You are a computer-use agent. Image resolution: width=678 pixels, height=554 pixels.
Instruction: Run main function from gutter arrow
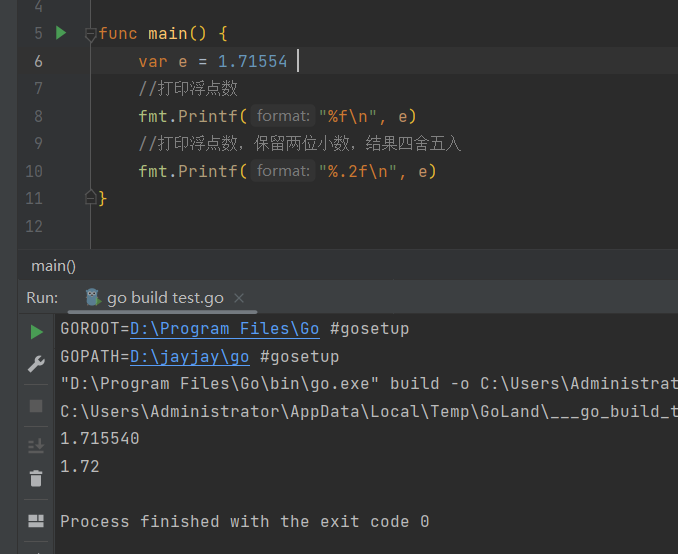[61, 33]
